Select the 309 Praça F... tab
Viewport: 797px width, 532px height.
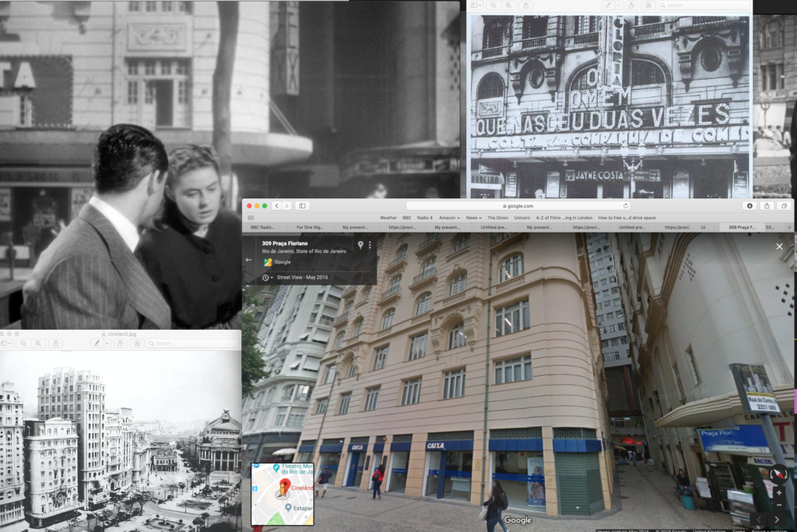(742, 227)
